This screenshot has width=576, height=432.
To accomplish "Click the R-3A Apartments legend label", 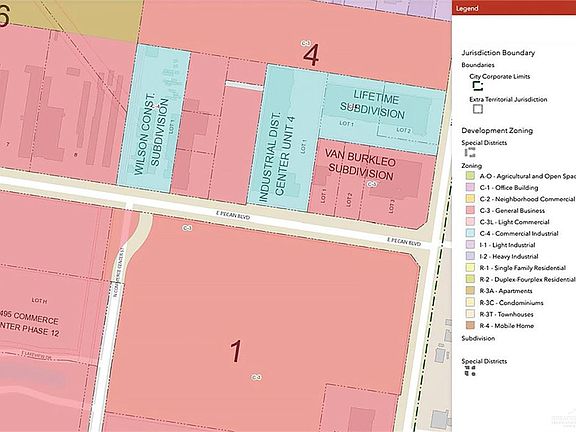I will (x=506, y=291).
